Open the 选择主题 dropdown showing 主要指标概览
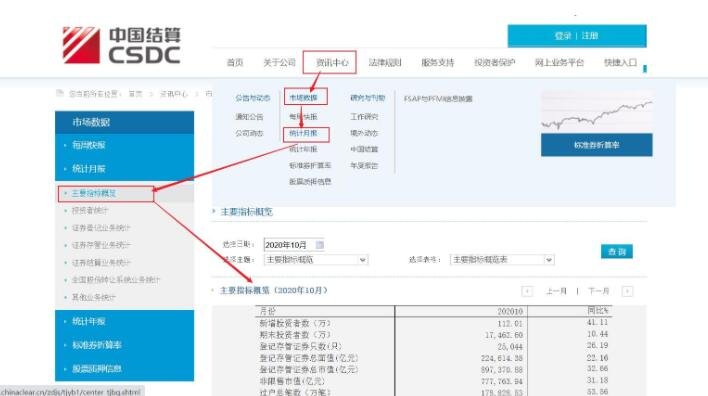This screenshot has width=708, height=396. [x=316, y=260]
